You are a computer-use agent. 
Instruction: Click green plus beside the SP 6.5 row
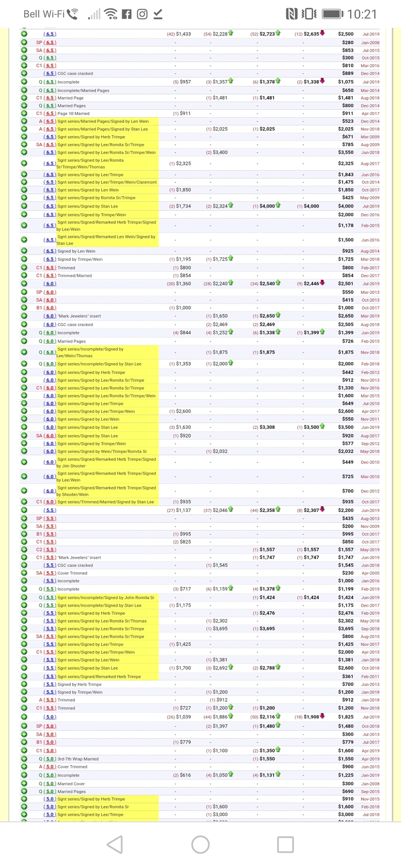pyautogui.click(x=24, y=42)
